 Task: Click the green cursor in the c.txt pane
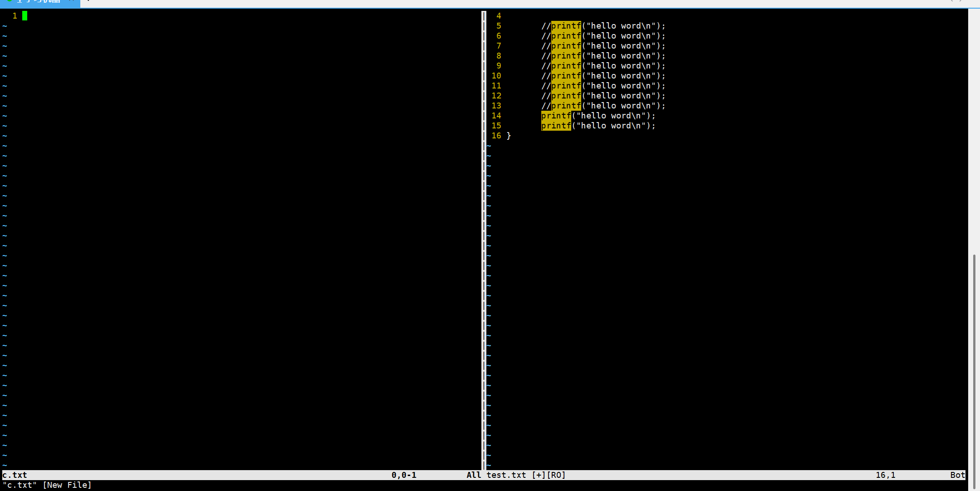[x=24, y=16]
